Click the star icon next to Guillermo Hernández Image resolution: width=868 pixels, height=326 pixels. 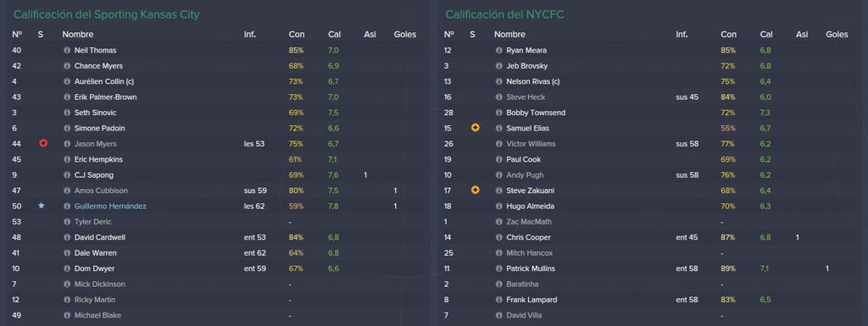pyautogui.click(x=41, y=206)
